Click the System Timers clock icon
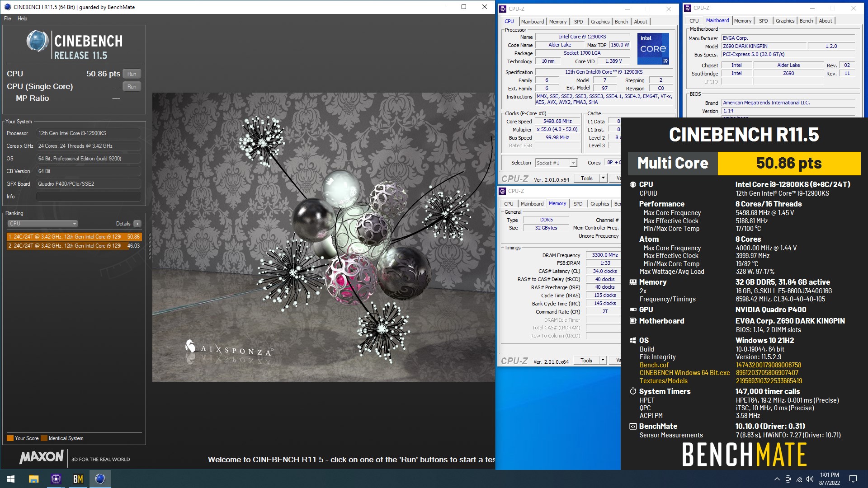The image size is (868, 488). [x=633, y=391]
